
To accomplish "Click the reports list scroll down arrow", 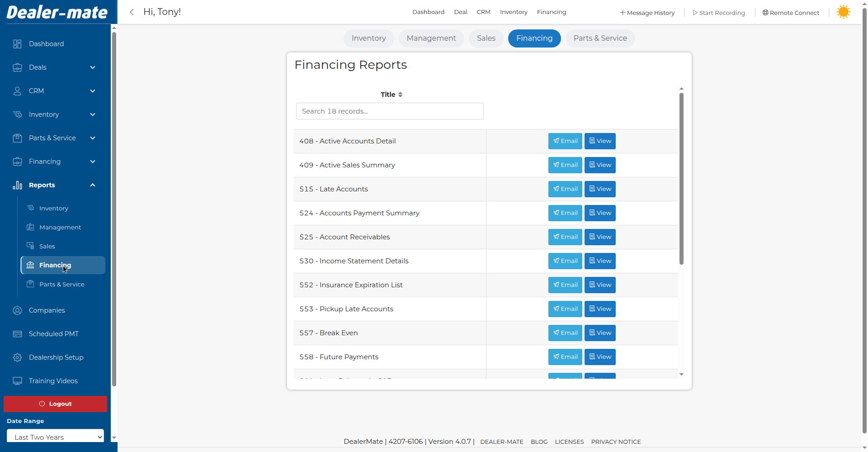I will click(x=681, y=375).
